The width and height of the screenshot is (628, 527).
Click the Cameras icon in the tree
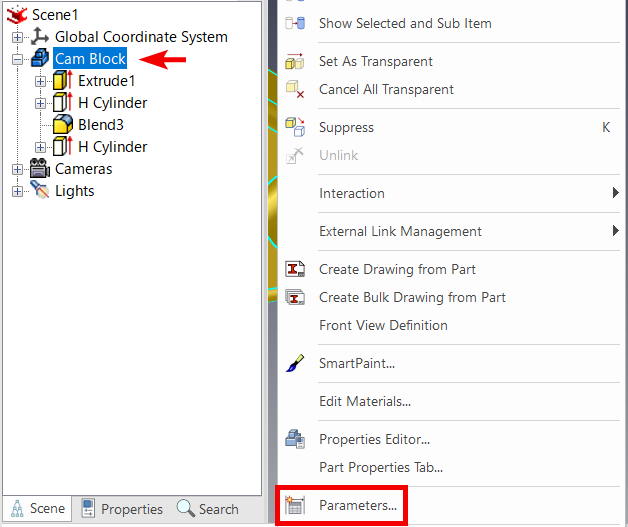click(40, 169)
